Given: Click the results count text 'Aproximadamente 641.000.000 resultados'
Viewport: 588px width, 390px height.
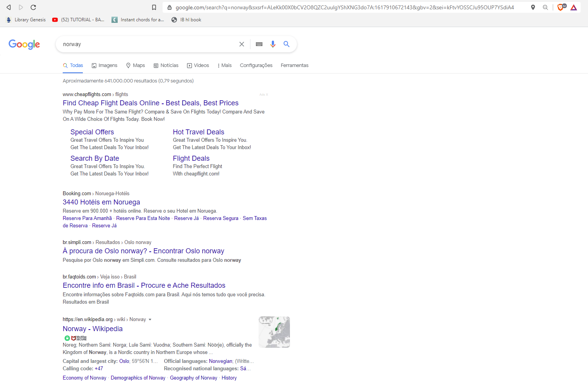Looking at the screenshot, I should tap(110, 81).
